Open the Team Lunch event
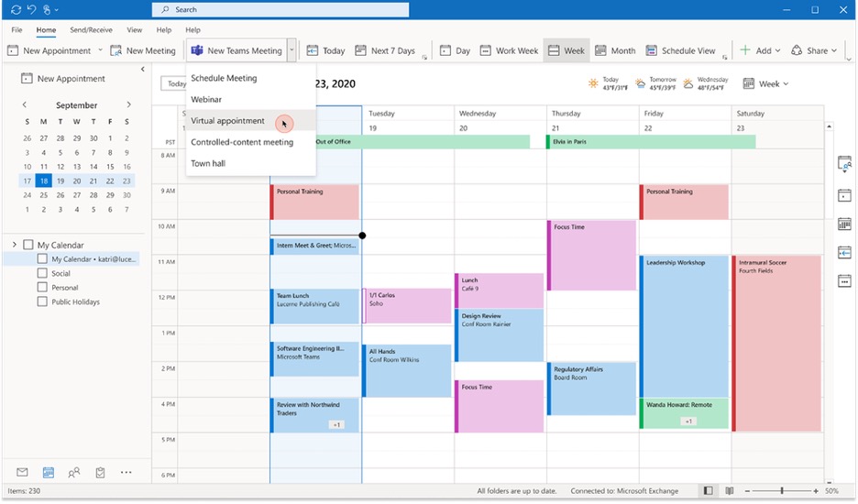 point(314,306)
